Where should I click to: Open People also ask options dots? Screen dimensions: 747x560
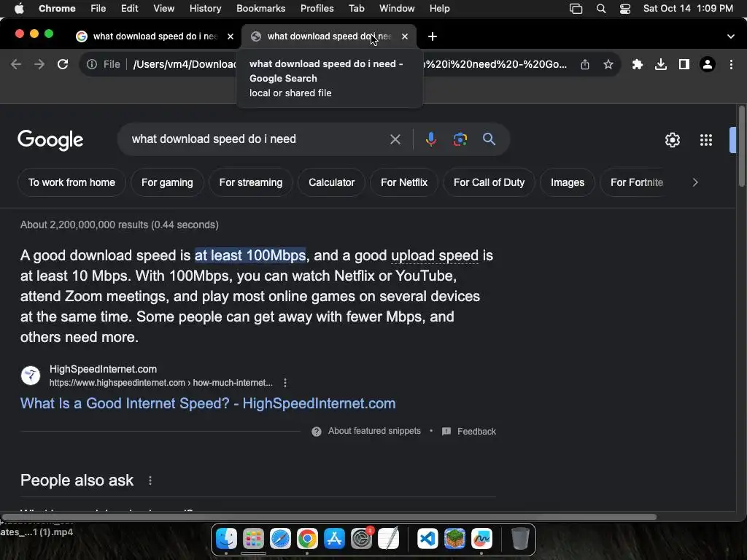click(x=150, y=481)
